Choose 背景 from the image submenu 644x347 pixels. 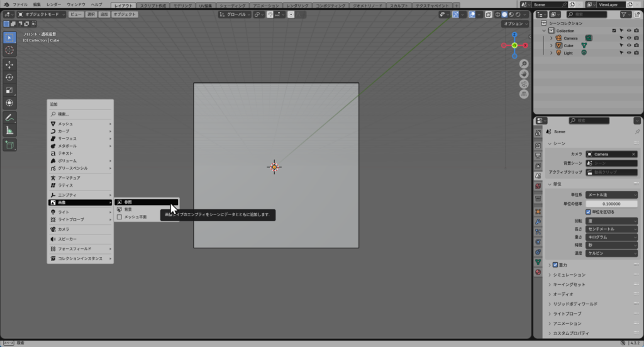click(x=128, y=209)
